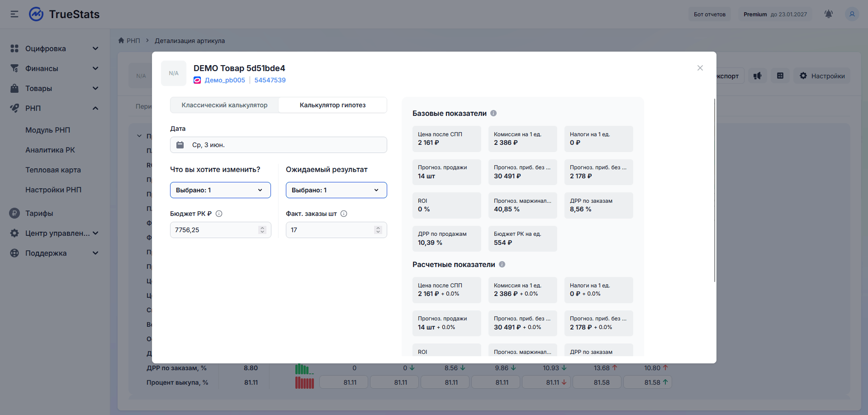This screenshot has width=868, height=415.
Task: Select Калькулятор гипотез tab
Action: (x=332, y=105)
